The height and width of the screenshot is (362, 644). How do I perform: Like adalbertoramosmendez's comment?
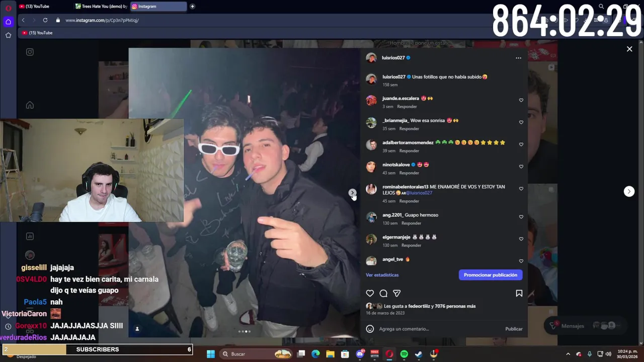pos(521,144)
